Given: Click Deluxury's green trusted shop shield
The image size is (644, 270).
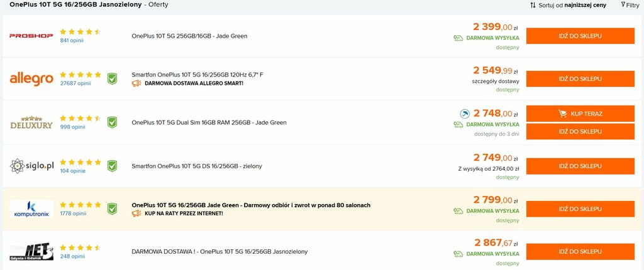Looking at the screenshot, I should pyautogui.click(x=112, y=122).
